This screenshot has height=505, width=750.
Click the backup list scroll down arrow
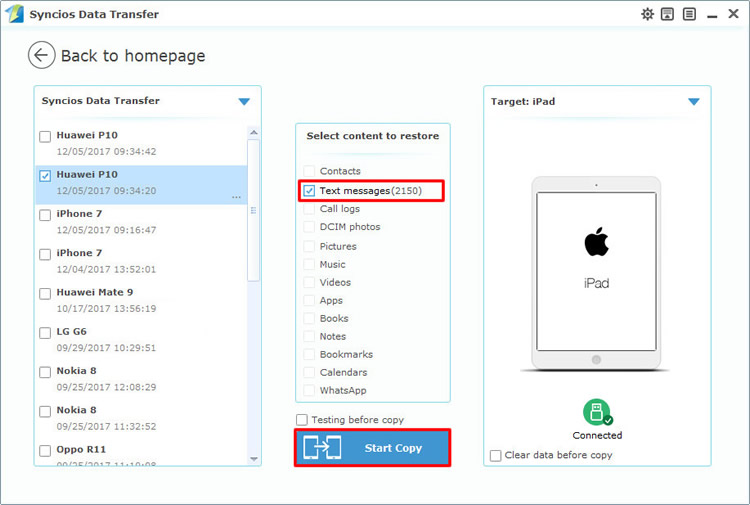254,459
